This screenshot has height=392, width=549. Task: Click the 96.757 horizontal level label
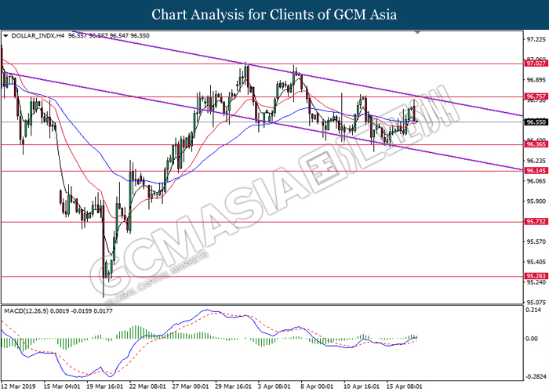point(536,96)
